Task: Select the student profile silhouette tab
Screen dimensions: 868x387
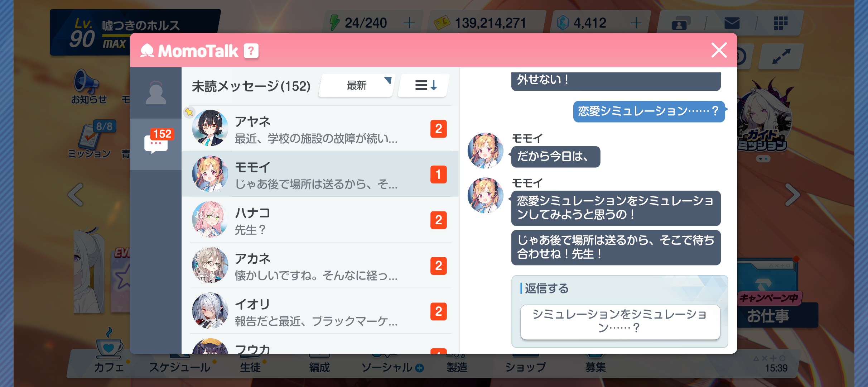Action: click(x=156, y=93)
